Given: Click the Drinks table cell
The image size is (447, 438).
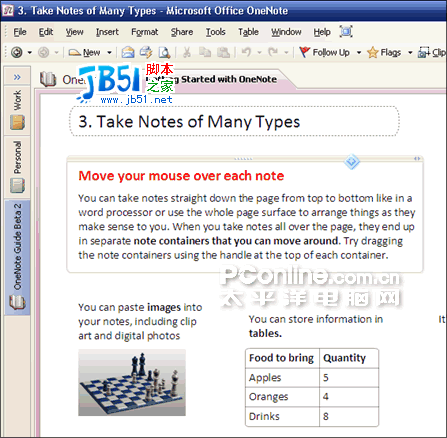Looking at the screenshot, I should pyautogui.click(x=282, y=416).
